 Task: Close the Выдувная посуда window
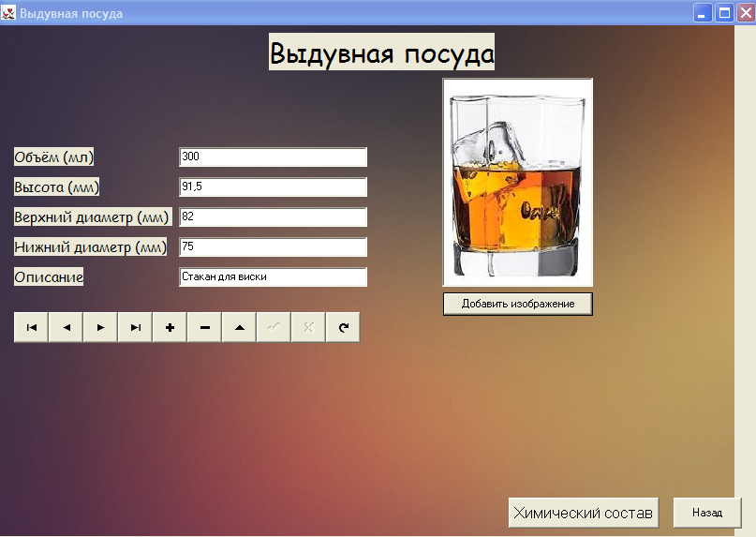point(746,13)
